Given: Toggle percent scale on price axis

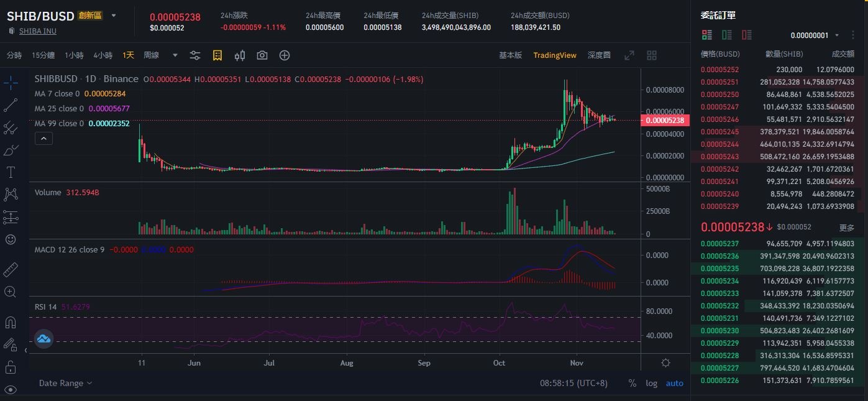Looking at the screenshot, I should point(632,383).
